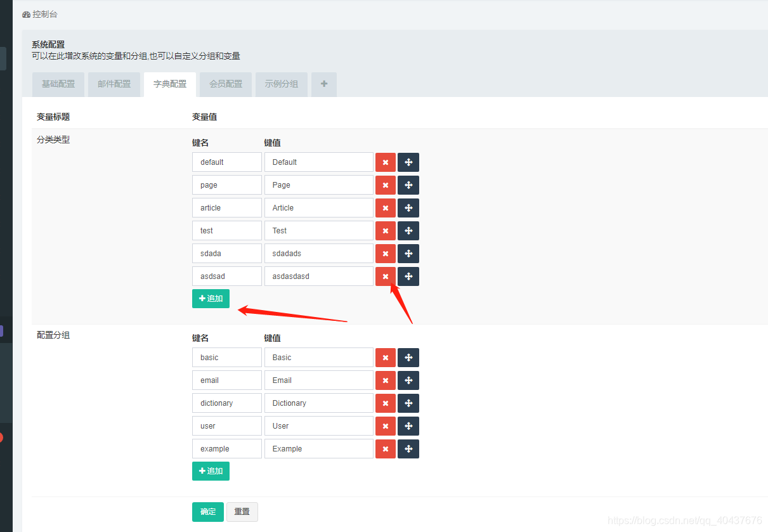Edit the 'dictionary' key name field
This screenshot has height=532, width=768.
(x=227, y=403)
